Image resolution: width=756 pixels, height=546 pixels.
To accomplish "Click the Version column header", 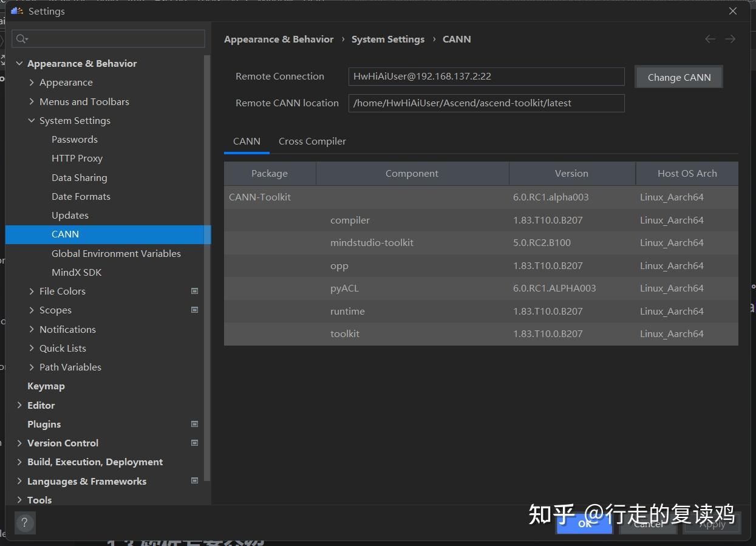I will [x=571, y=173].
